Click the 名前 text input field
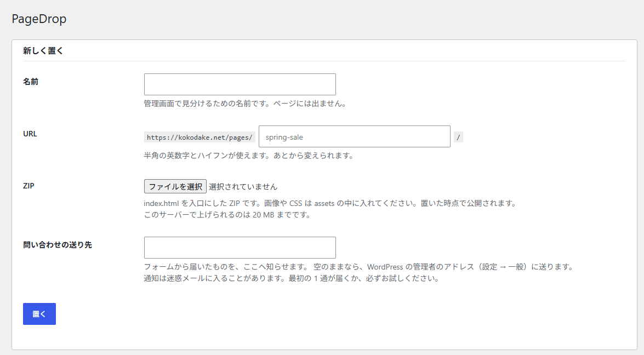644x355 pixels. (x=240, y=84)
